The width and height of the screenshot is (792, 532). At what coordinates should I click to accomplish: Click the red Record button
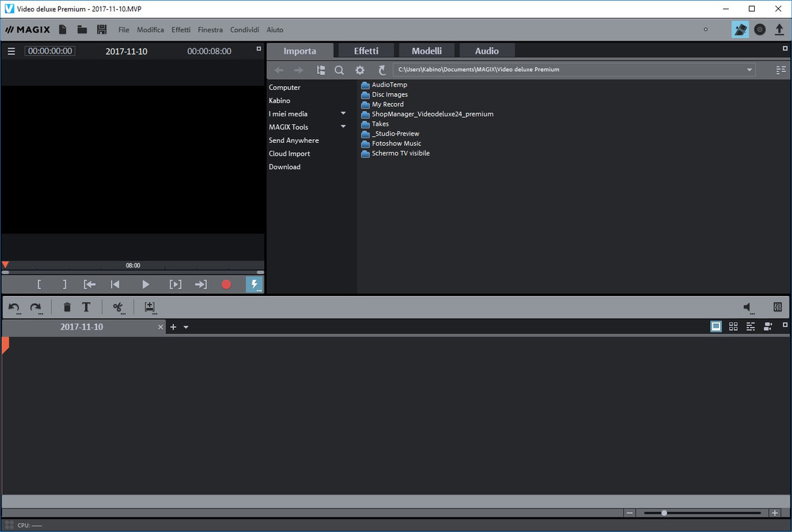point(226,285)
